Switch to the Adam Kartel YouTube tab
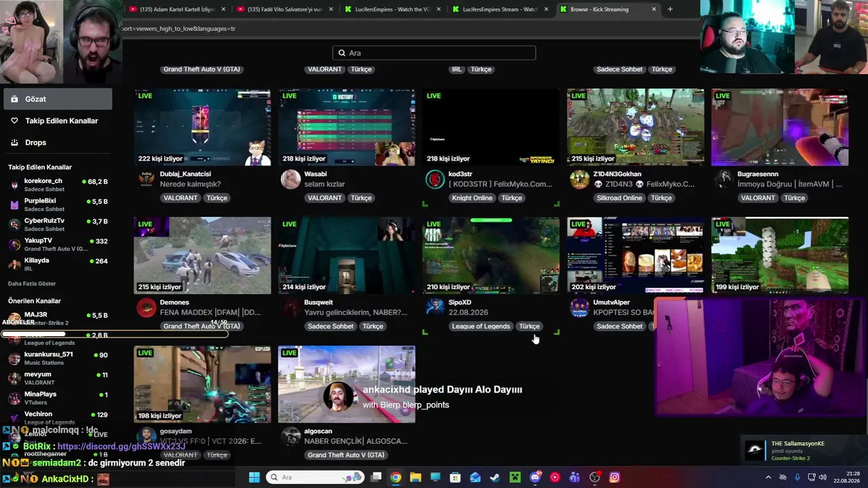This screenshot has height=488, width=868. [176, 9]
